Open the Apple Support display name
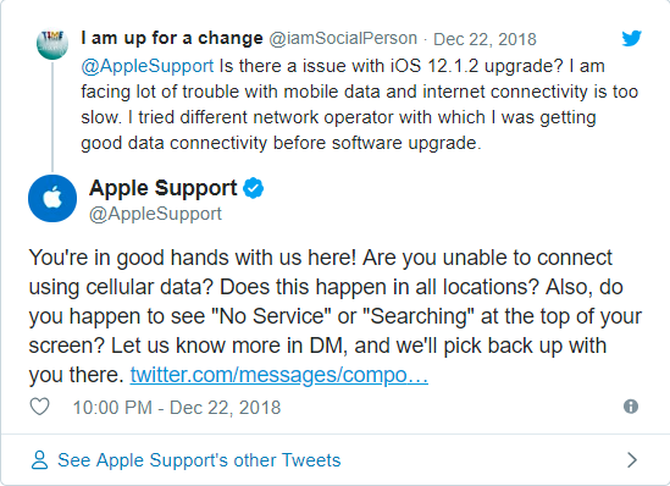The height and width of the screenshot is (486, 670). tap(163, 188)
